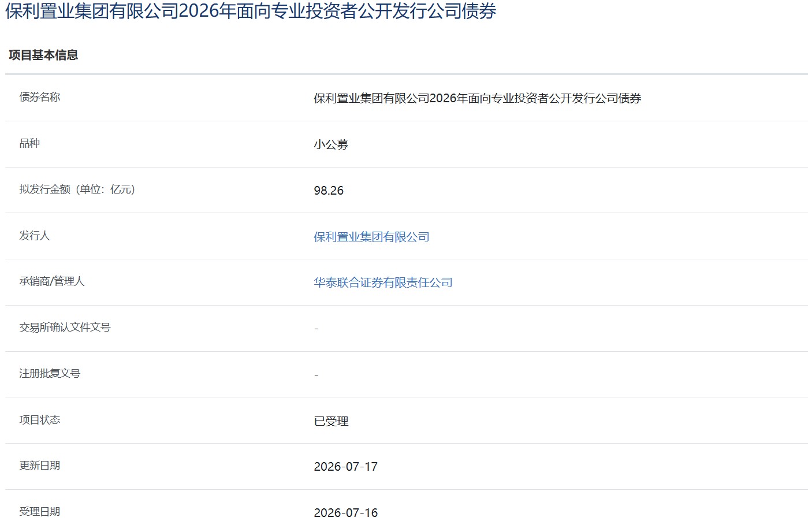Select the 项目基本信息 section header
Image resolution: width=808 pixels, height=532 pixels.
[x=43, y=55]
